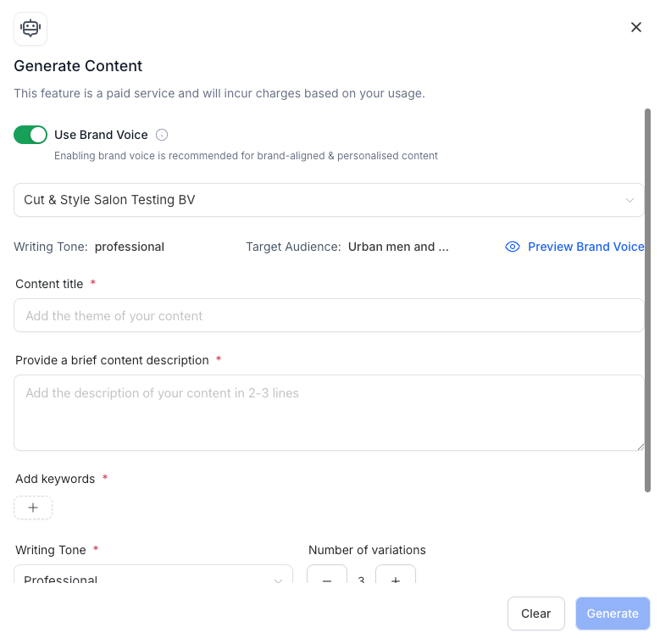This screenshot has height=644, width=660.
Task: Toggle the Use Brand Voice switch
Action: [31, 135]
